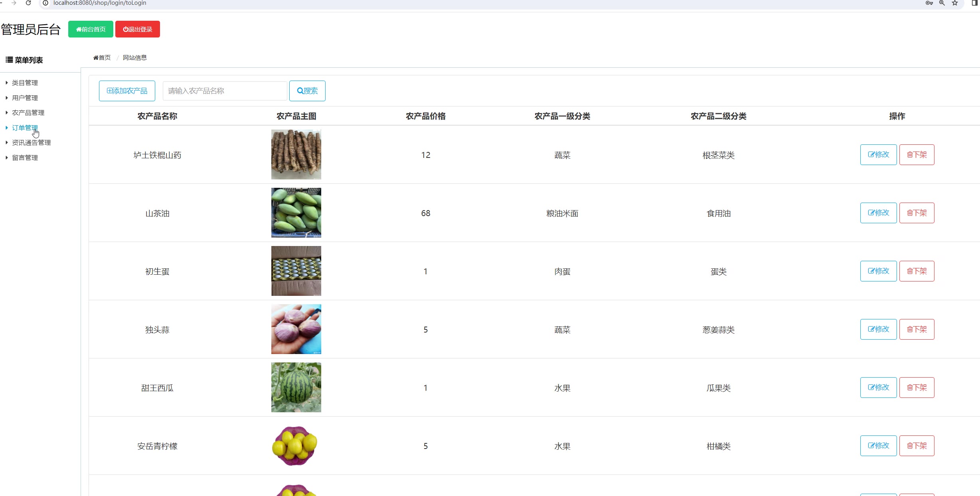This screenshot has width=980, height=496.
Task: Reload the page with the browser refresh icon
Action: click(28, 3)
